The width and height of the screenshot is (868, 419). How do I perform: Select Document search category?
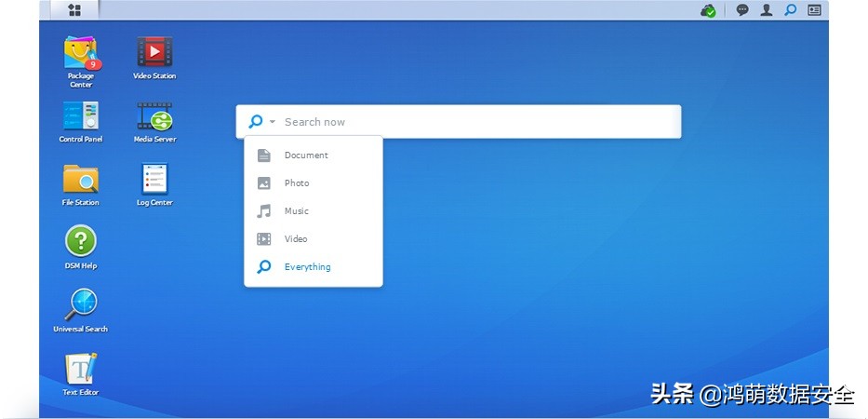(x=314, y=155)
